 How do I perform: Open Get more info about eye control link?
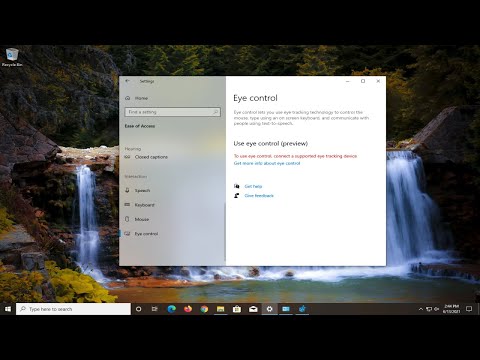coord(267,163)
